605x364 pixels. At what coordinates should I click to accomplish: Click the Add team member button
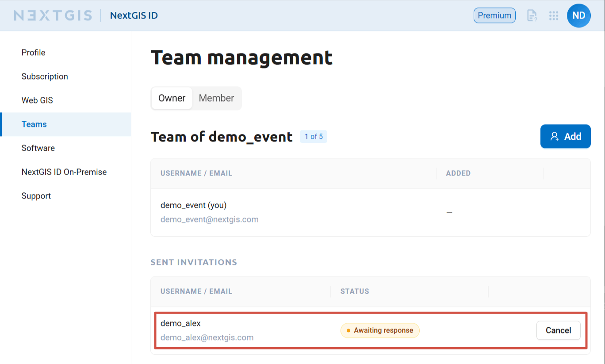pos(565,136)
